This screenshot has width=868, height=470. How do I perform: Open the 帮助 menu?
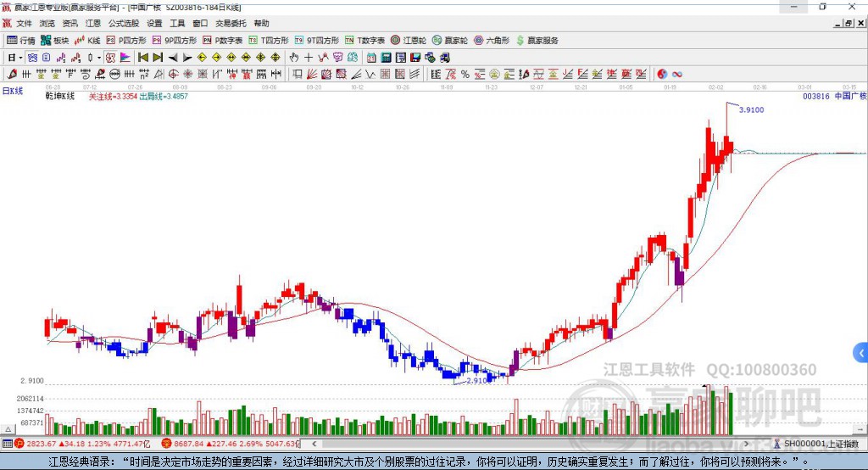coord(261,23)
